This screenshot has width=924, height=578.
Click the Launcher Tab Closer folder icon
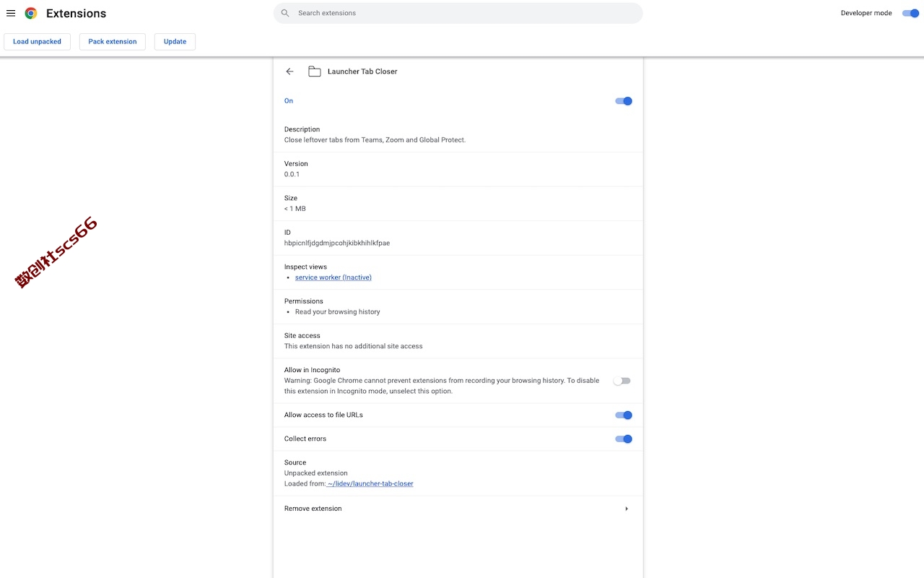(315, 72)
